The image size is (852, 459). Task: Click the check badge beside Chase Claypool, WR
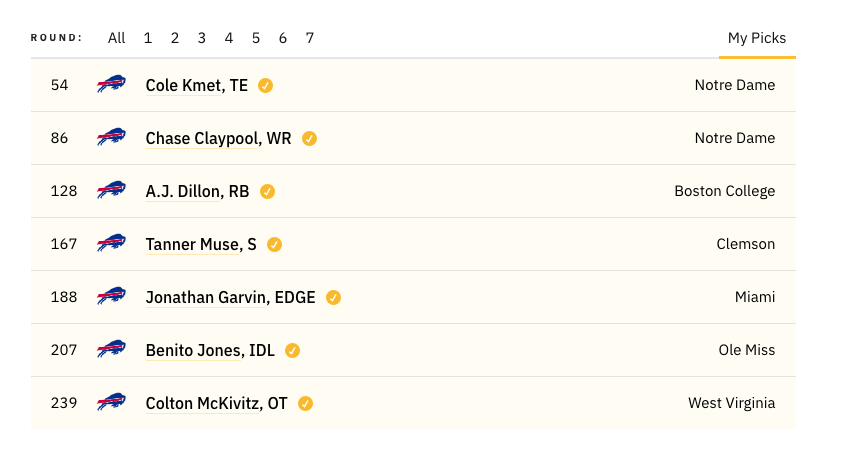(x=309, y=139)
